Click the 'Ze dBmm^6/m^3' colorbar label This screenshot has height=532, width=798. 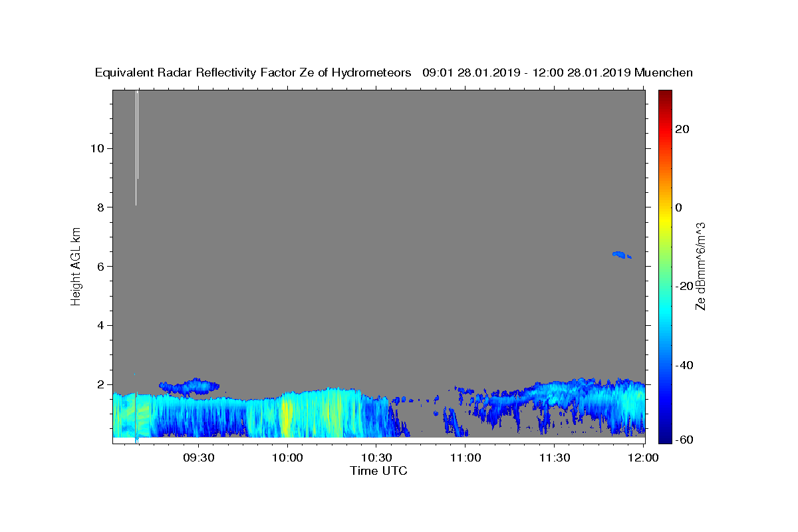click(700, 266)
